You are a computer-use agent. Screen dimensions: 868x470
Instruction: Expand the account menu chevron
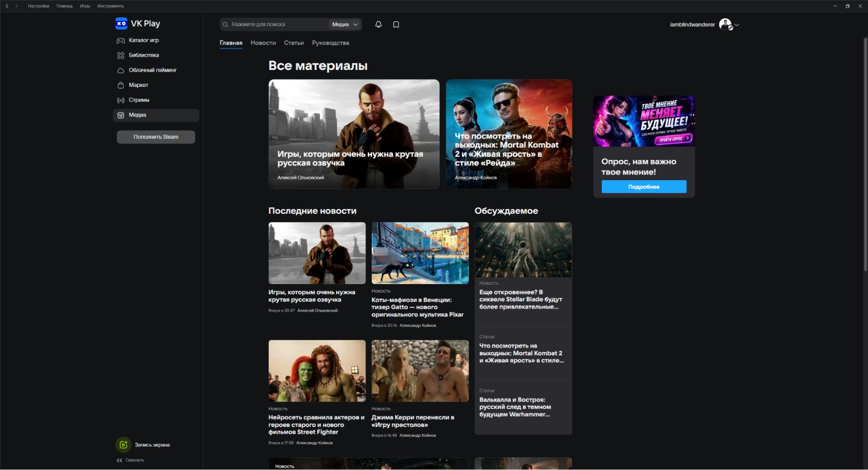click(736, 25)
